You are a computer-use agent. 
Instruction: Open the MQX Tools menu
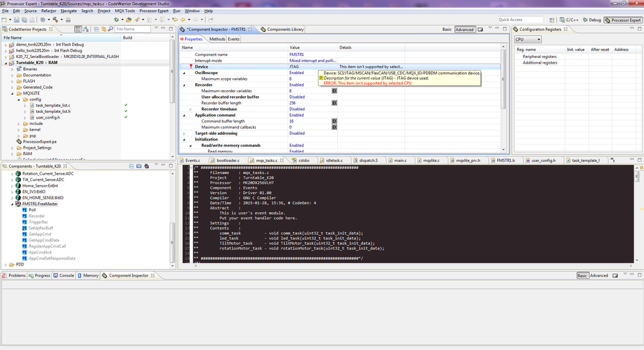pyautogui.click(x=124, y=11)
